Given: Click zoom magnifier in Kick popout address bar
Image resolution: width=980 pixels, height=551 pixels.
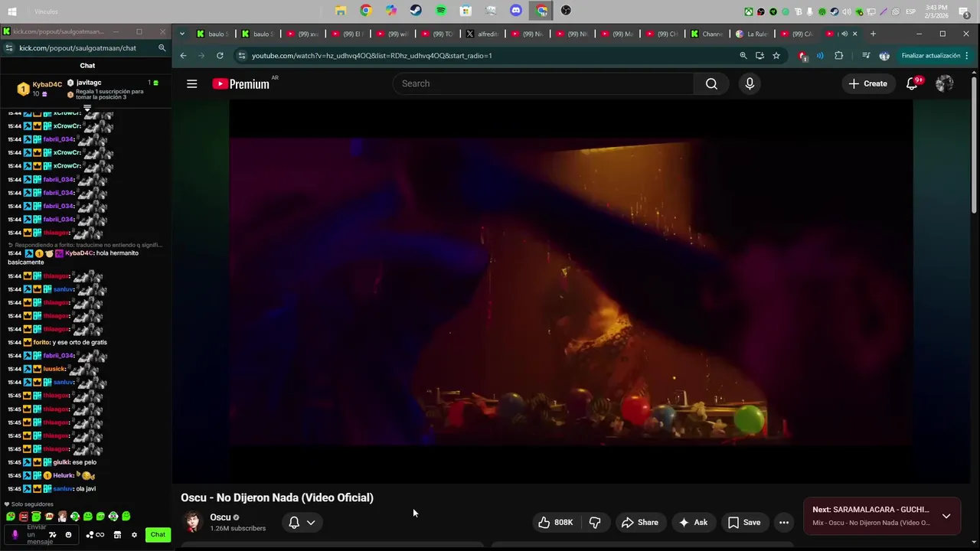Looking at the screenshot, I should (162, 47).
